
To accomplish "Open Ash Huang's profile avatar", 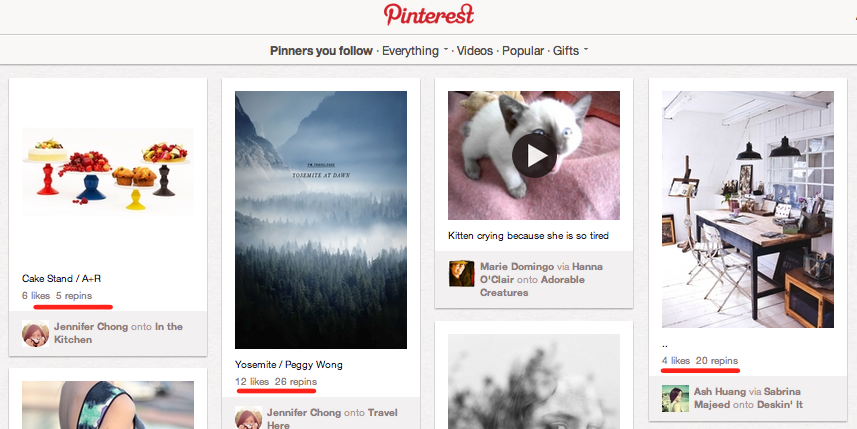I will pos(675,398).
